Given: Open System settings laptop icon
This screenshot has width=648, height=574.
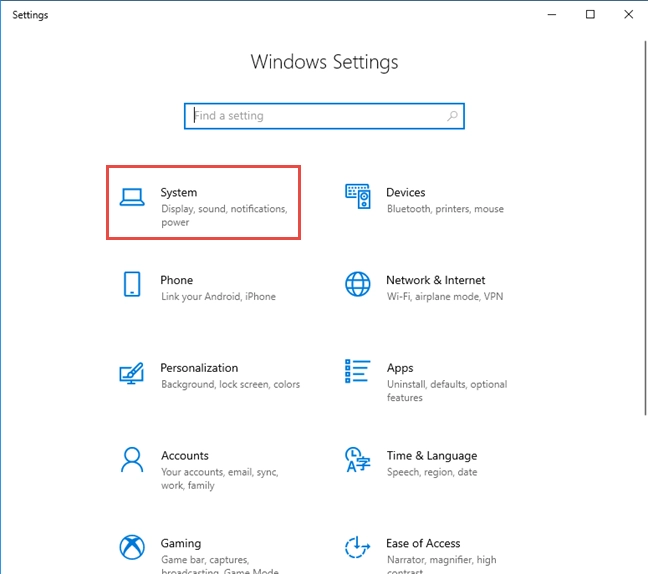Looking at the screenshot, I should 132,197.
